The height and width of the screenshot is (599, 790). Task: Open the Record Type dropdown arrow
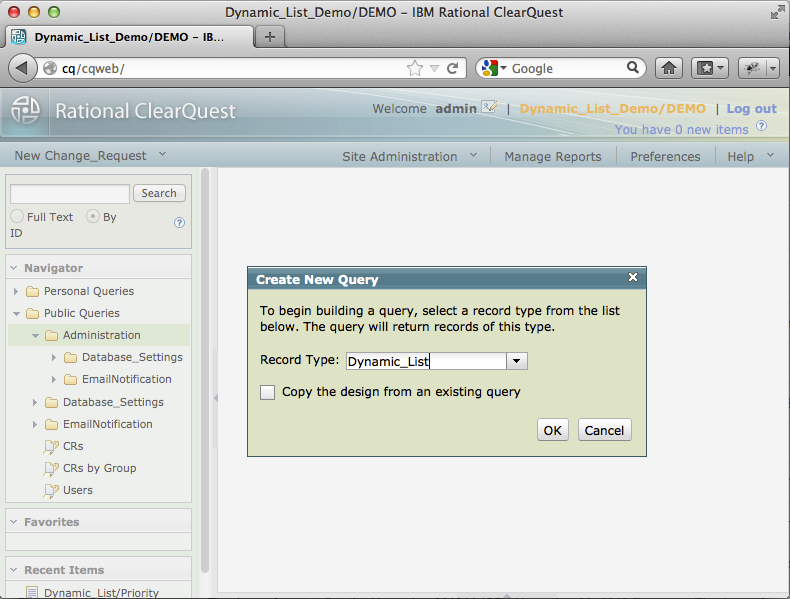pyautogui.click(x=516, y=361)
